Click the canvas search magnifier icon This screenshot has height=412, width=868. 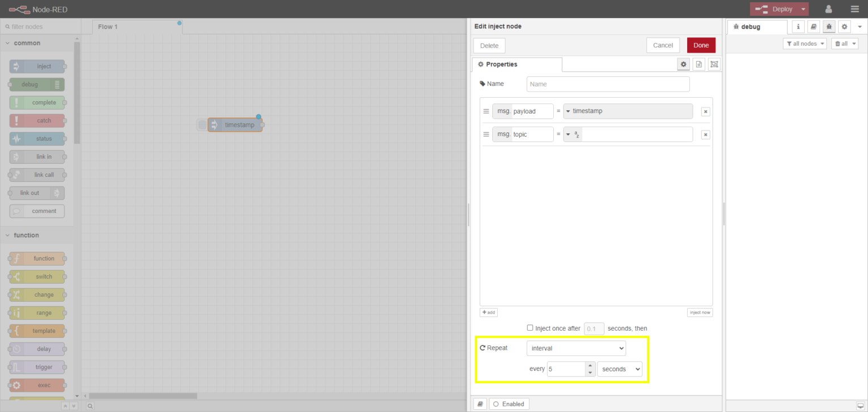[90, 405]
